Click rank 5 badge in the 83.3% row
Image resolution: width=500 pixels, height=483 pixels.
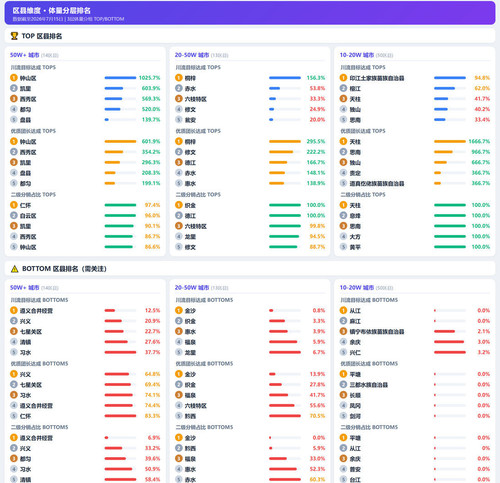coord(14,416)
